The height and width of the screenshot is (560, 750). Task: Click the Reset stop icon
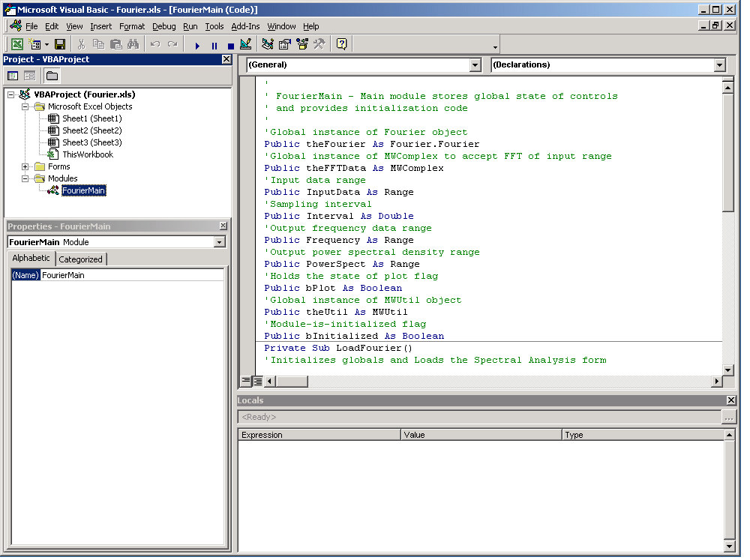click(x=230, y=46)
